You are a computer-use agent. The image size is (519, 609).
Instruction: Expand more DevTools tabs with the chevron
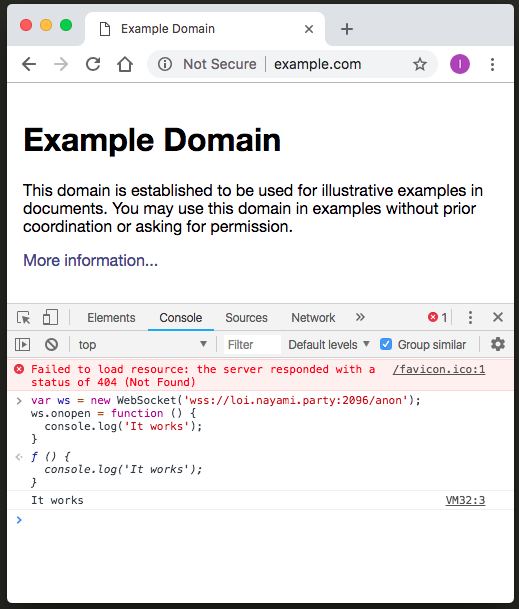[x=360, y=317]
